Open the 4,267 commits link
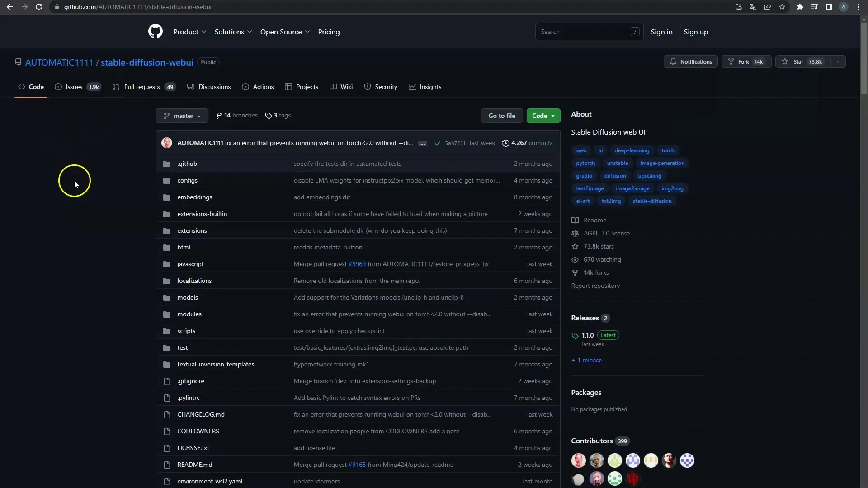The height and width of the screenshot is (488, 868). 527,143
